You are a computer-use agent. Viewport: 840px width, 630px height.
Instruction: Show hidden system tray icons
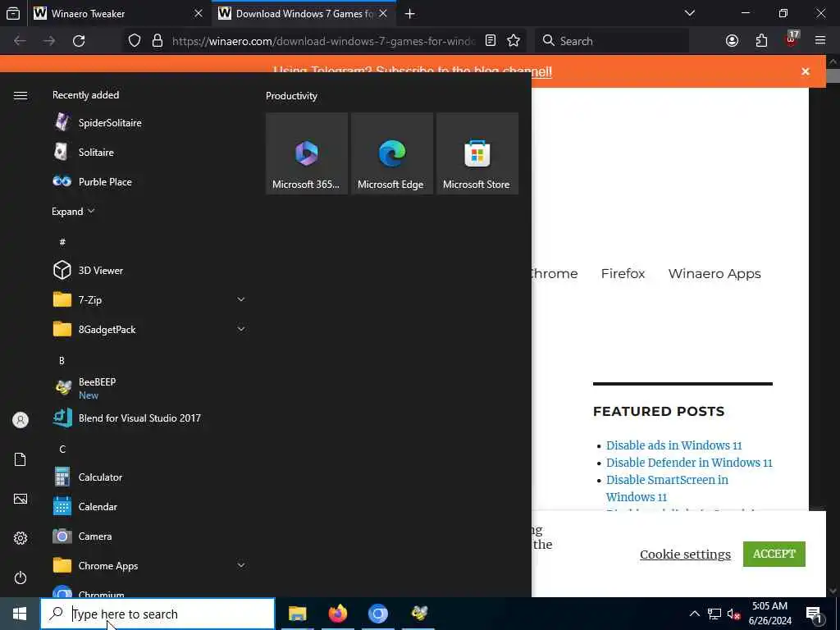point(694,614)
